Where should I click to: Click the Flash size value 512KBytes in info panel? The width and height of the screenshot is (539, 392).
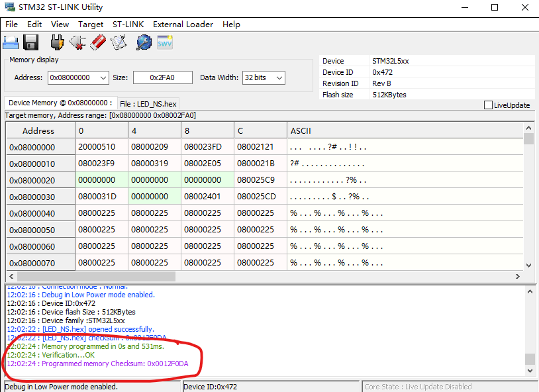coord(389,95)
